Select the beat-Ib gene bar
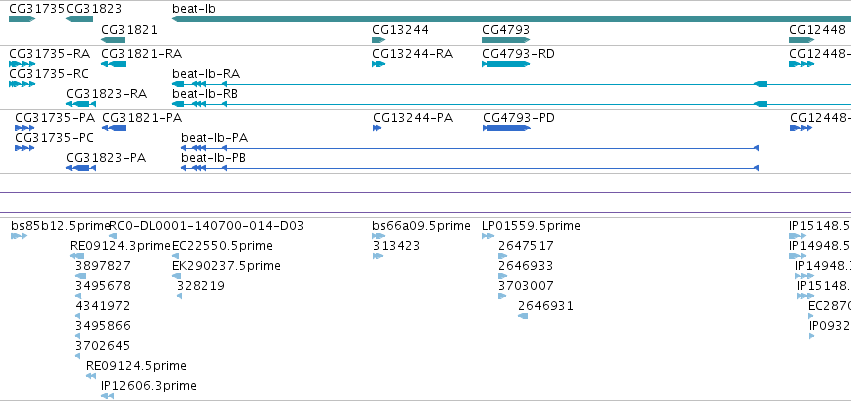Screen dimensions: 851x401 (511, 19)
